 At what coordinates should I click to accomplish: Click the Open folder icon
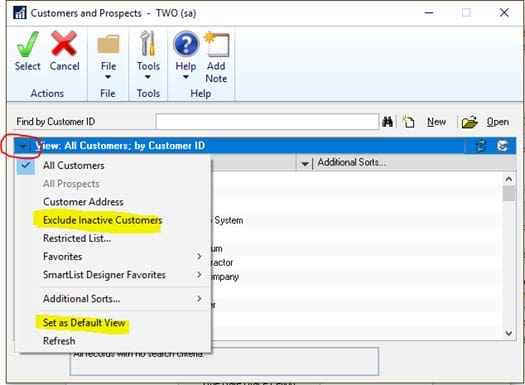pos(469,122)
